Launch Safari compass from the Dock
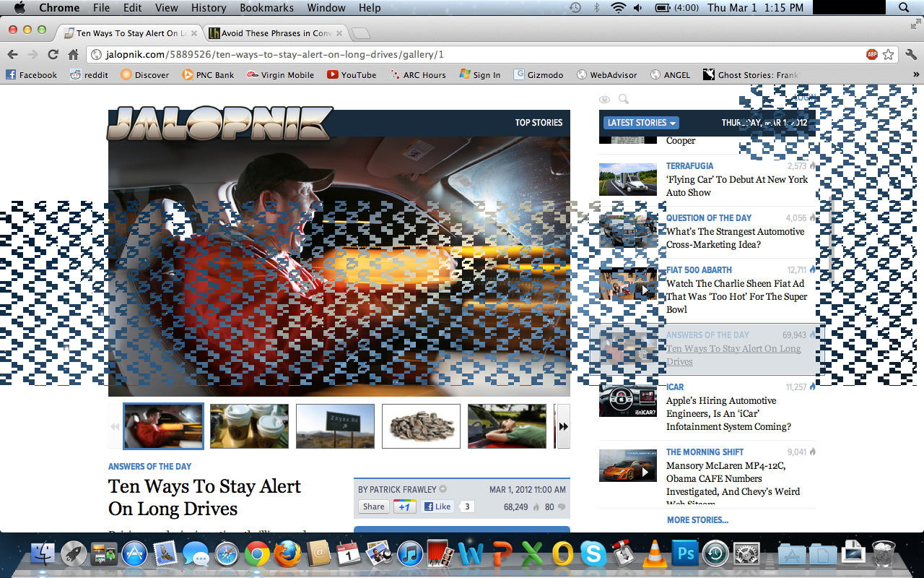 (x=226, y=554)
